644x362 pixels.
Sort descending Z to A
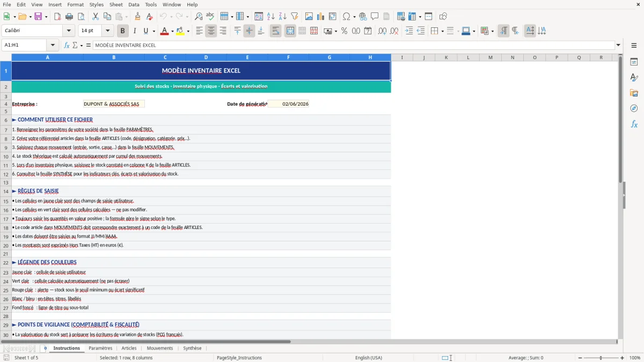282,17
